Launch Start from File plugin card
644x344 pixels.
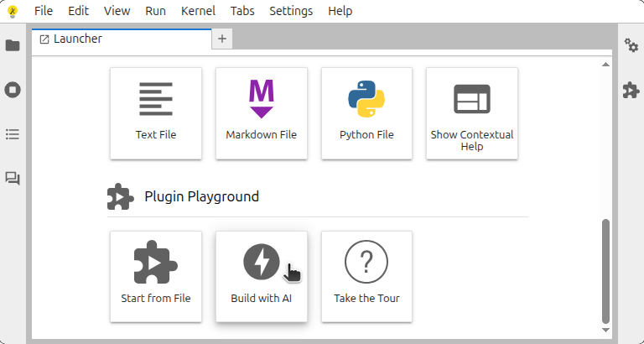pyautogui.click(x=156, y=277)
